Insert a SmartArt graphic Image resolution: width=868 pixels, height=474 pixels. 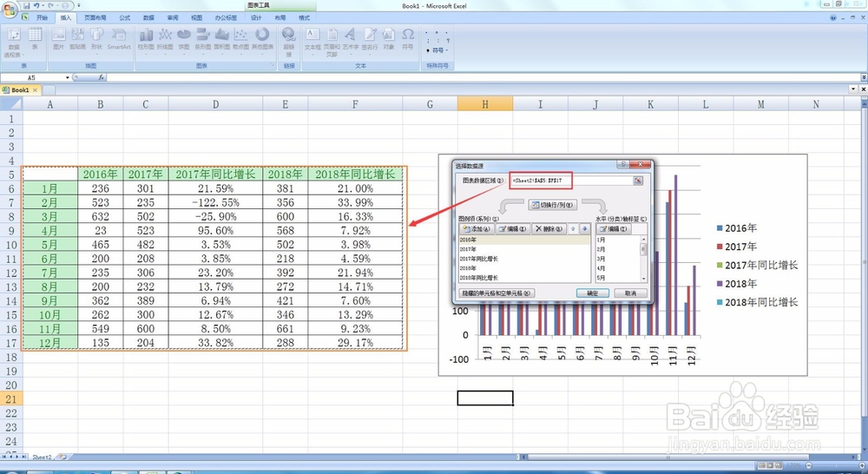click(x=119, y=39)
